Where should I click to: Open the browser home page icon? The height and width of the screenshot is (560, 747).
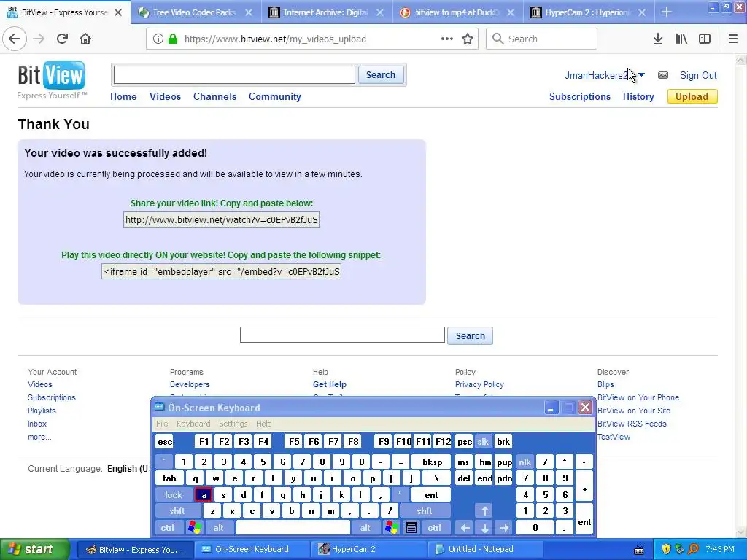point(85,39)
